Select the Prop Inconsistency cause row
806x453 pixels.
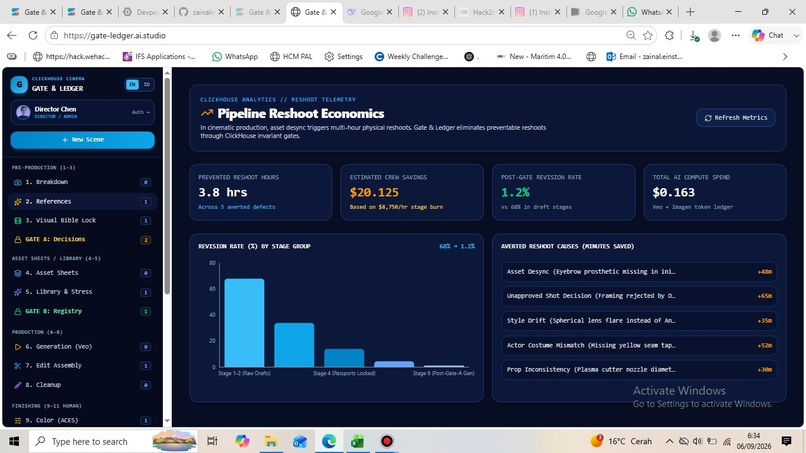tap(639, 370)
